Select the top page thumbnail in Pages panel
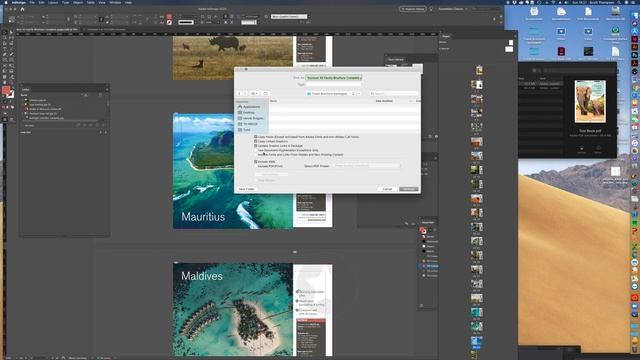640x360 pixels. pyautogui.click(x=479, y=71)
